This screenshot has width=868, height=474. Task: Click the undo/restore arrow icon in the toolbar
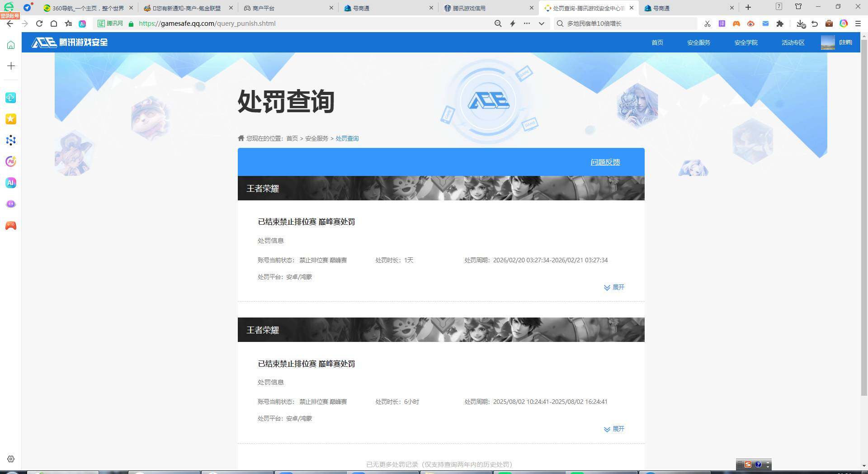click(815, 24)
